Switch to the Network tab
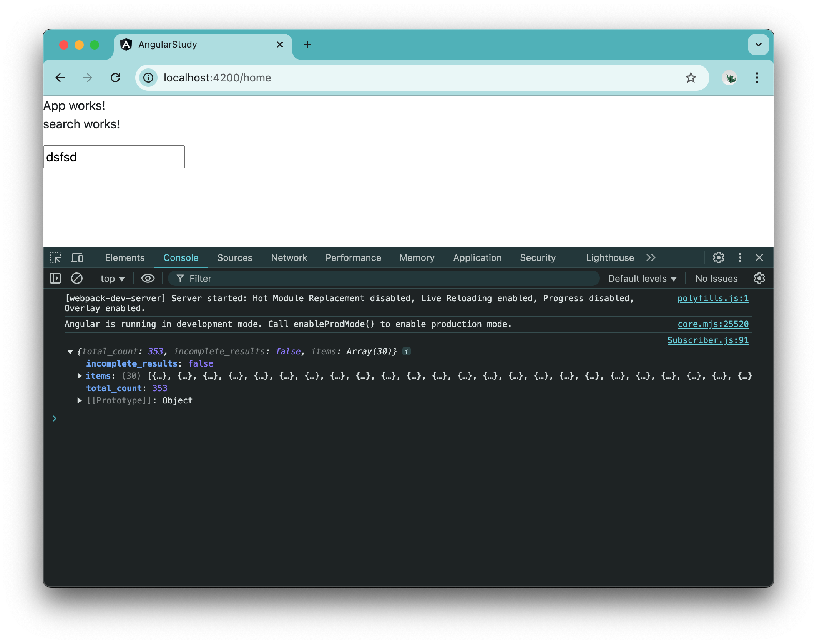 [x=289, y=257]
